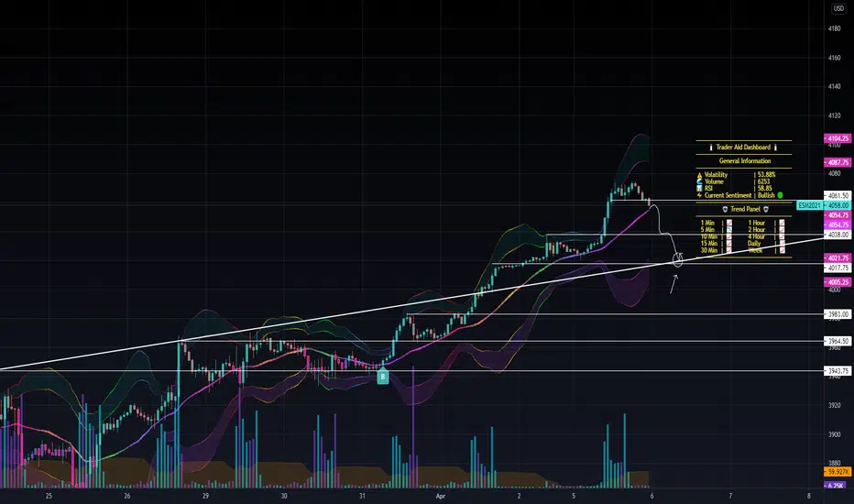
Task: Click the Volume value 6253
Action: pos(763,181)
